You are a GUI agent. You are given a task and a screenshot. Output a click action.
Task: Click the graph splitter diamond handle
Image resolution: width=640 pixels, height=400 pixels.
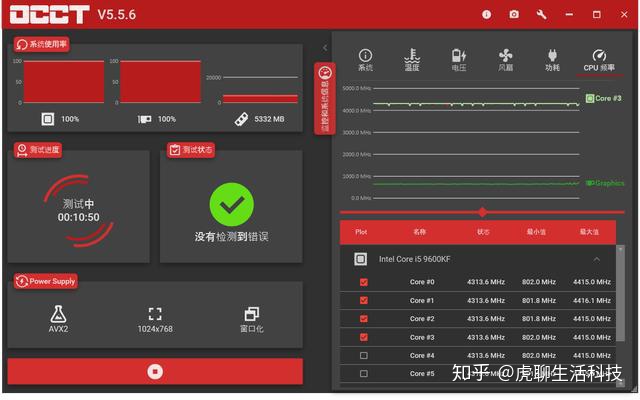point(482,212)
